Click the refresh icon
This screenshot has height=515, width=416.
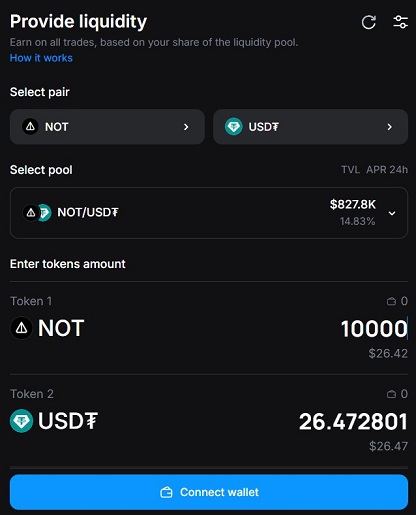[369, 22]
